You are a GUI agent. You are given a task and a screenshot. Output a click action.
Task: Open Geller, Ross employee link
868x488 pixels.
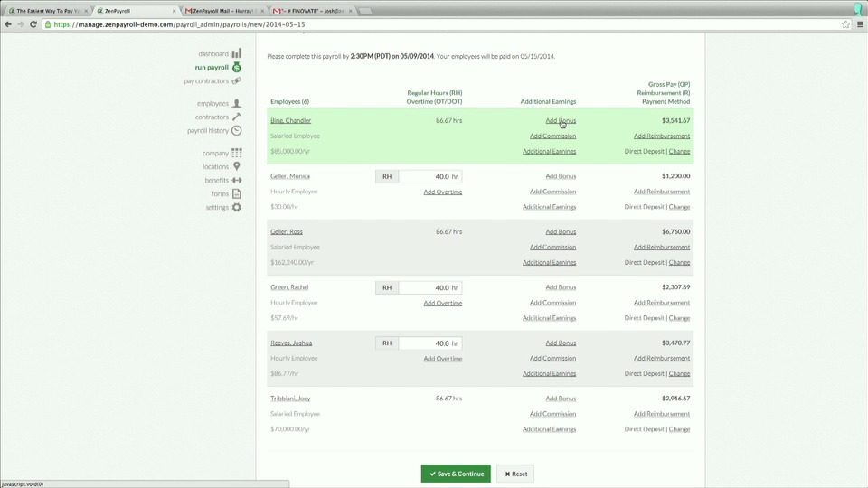(x=287, y=231)
